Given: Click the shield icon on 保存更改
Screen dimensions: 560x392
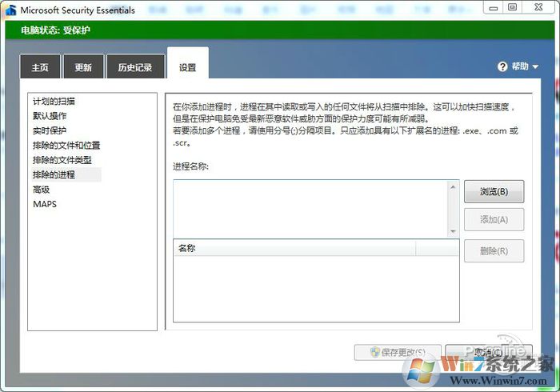Looking at the screenshot, I should point(374,352).
